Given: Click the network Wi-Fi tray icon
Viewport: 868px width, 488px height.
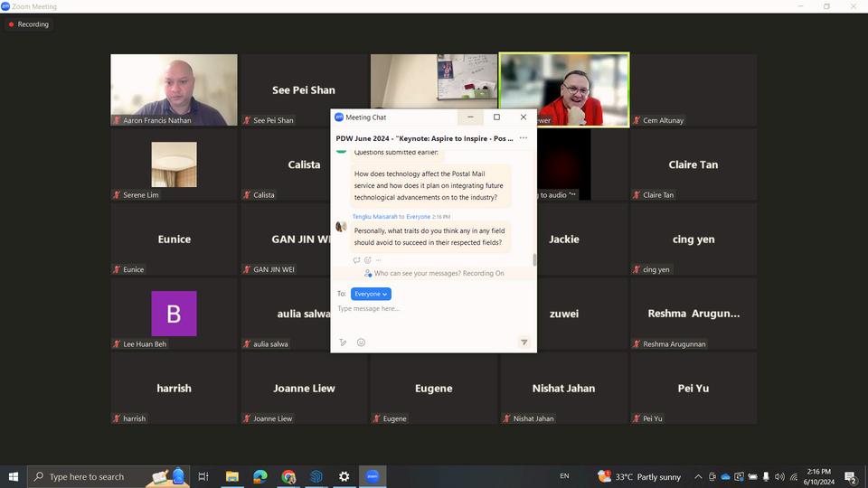Looking at the screenshot, I should click(x=794, y=476).
